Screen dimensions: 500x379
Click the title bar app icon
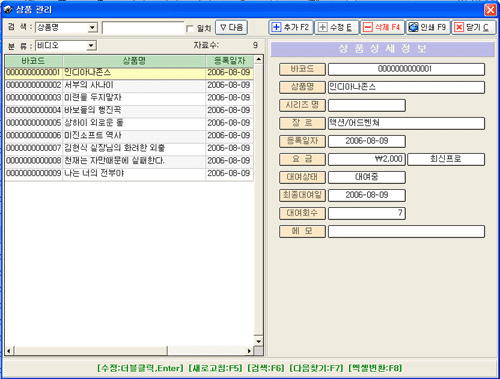[x=8, y=9]
